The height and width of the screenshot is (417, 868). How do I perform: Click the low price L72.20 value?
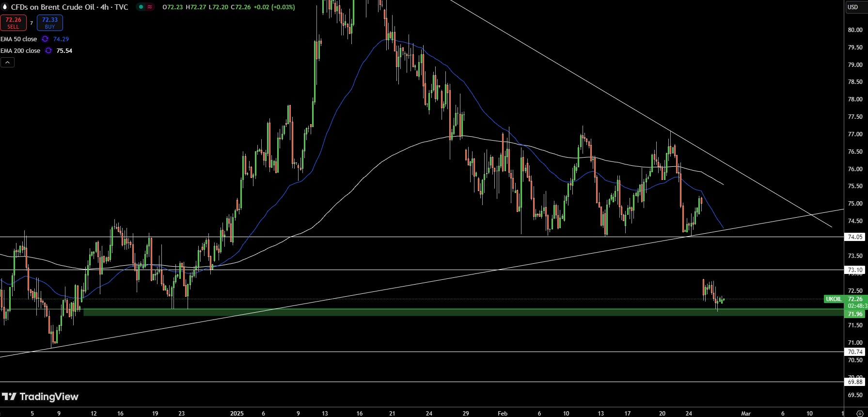[219, 7]
